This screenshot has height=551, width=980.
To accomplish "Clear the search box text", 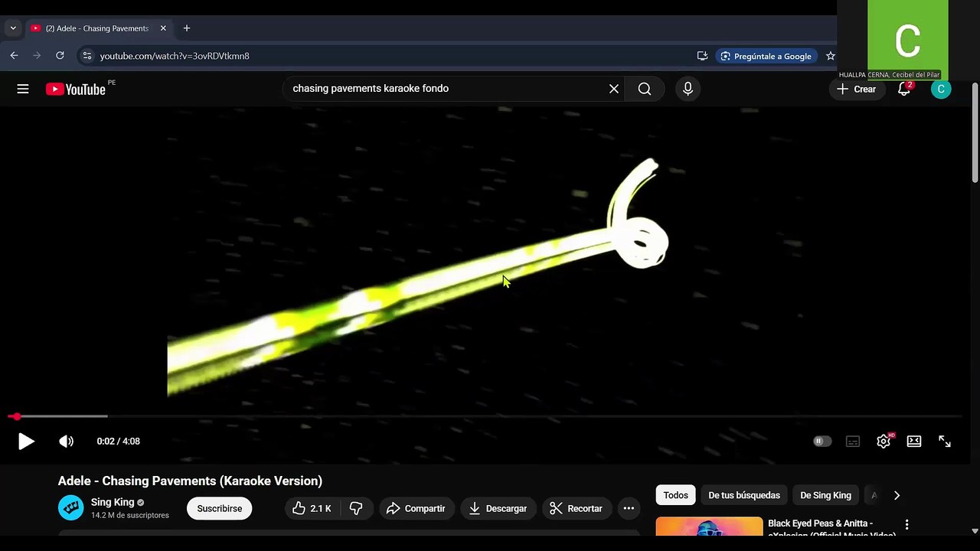I will [x=614, y=89].
